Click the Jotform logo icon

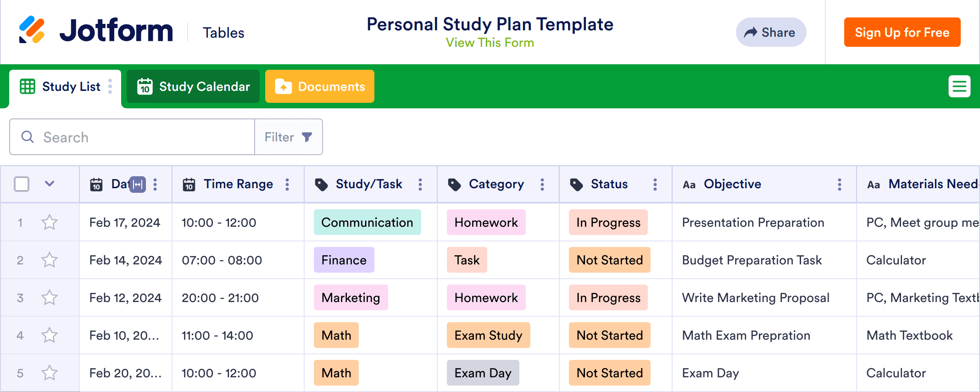[32, 30]
